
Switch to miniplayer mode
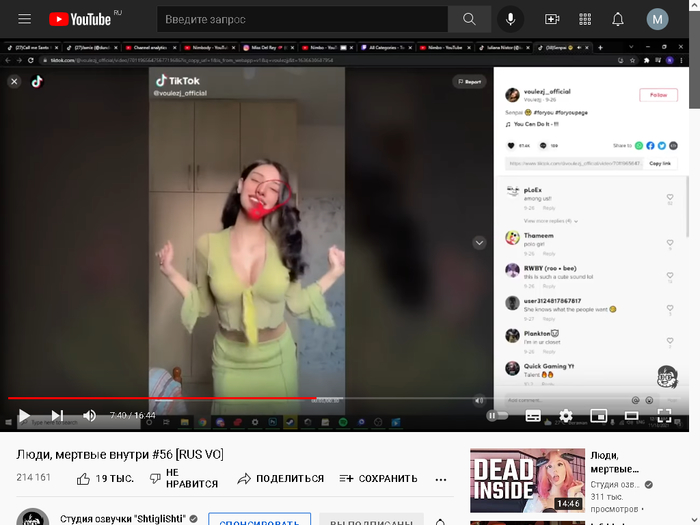point(599,416)
